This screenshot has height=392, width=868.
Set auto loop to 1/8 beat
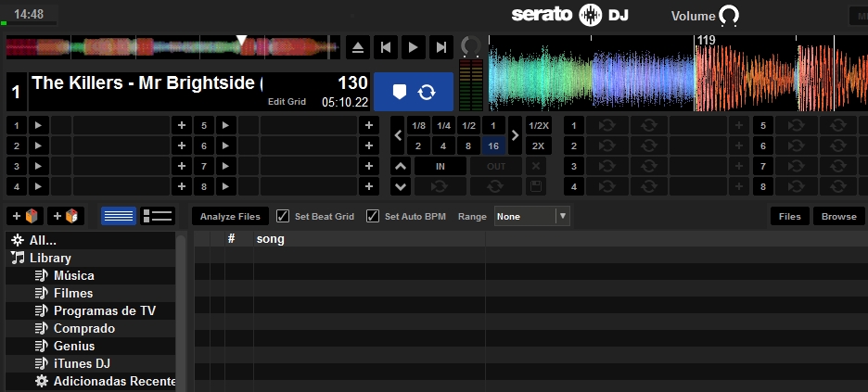click(419, 125)
